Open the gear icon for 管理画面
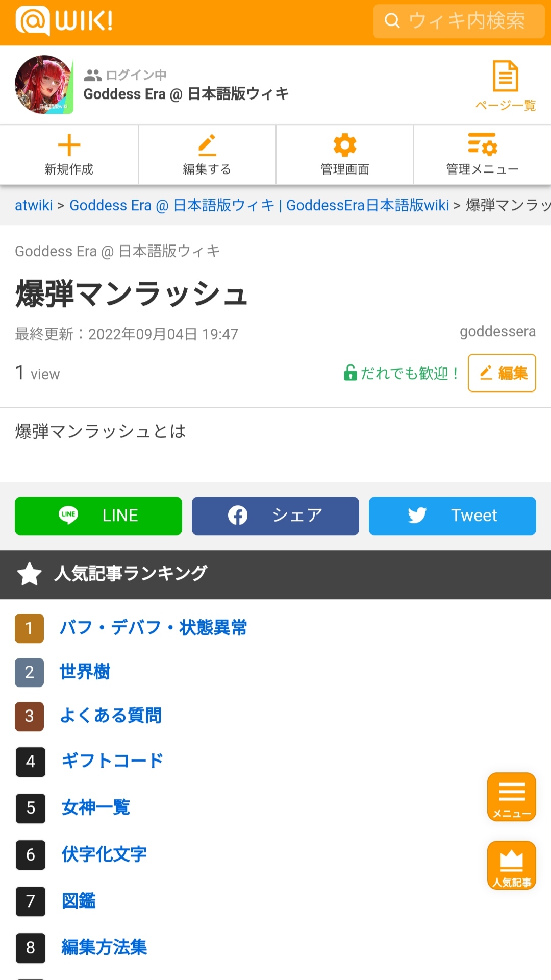The height and width of the screenshot is (980, 551). [345, 145]
